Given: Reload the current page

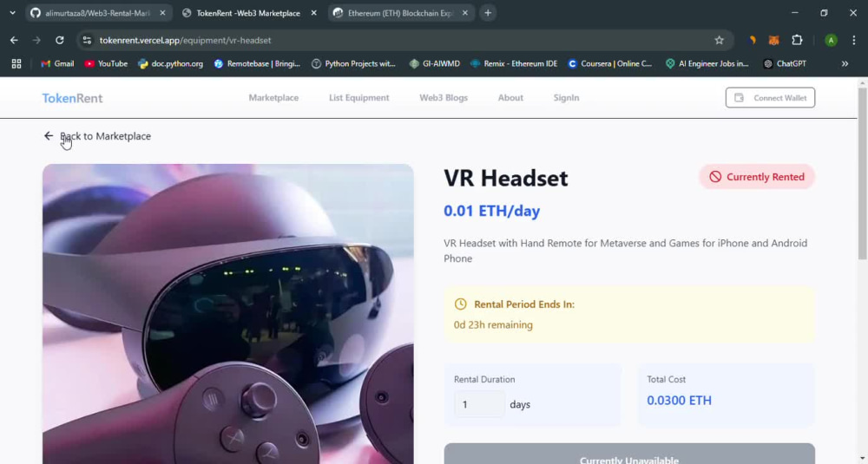Looking at the screenshot, I should 59,40.
